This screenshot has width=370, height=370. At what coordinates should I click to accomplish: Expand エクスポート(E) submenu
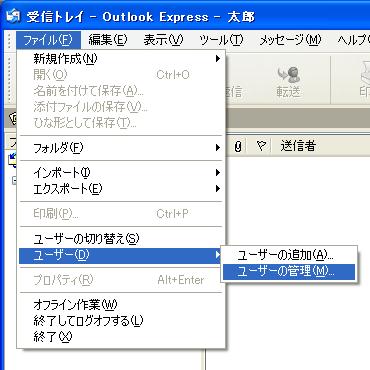click(121, 189)
